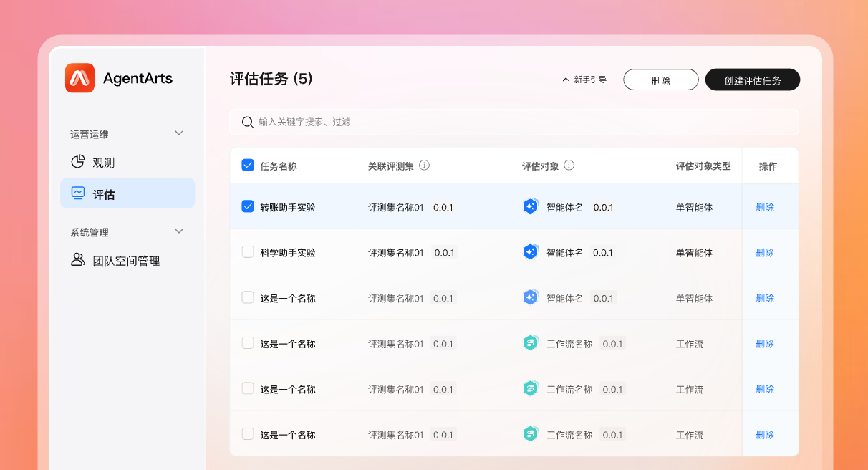Click 删除 link in 科学助手实验 row
The image size is (868, 470).
(x=765, y=253)
